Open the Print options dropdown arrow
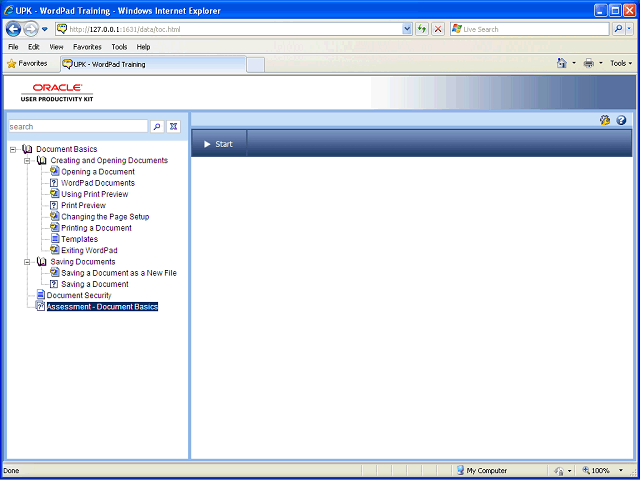Image resolution: width=640 pixels, height=480 pixels. coord(600,63)
